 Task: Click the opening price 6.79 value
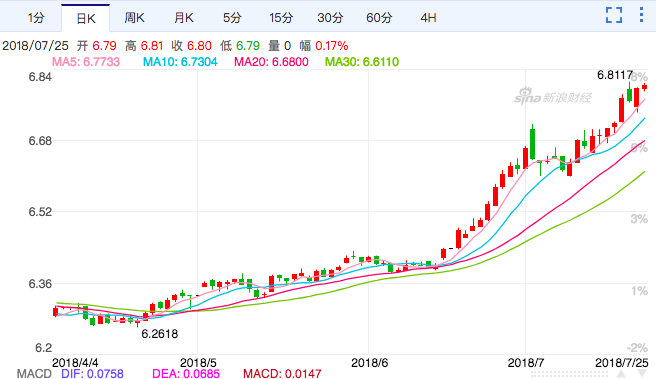click(x=104, y=46)
